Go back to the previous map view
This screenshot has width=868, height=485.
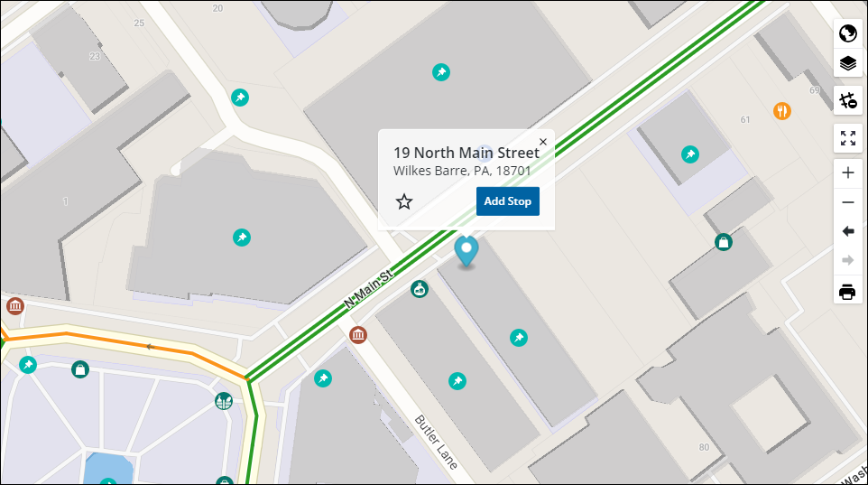coord(847,231)
